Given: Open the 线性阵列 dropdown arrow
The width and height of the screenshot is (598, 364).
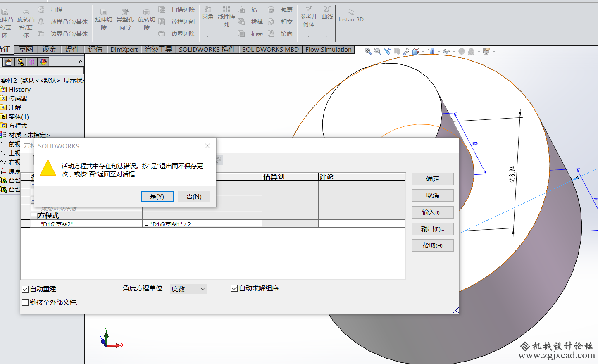Looking at the screenshot, I should coord(226,36).
